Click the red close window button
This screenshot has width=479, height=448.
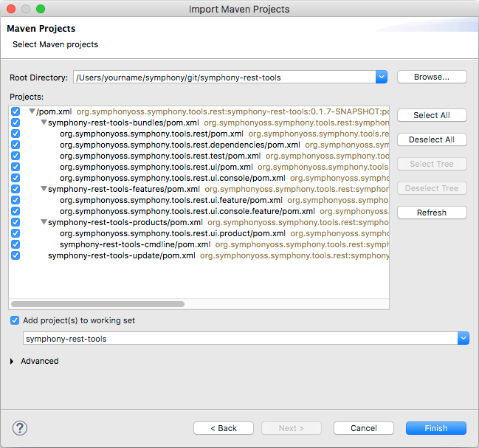(11, 9)
